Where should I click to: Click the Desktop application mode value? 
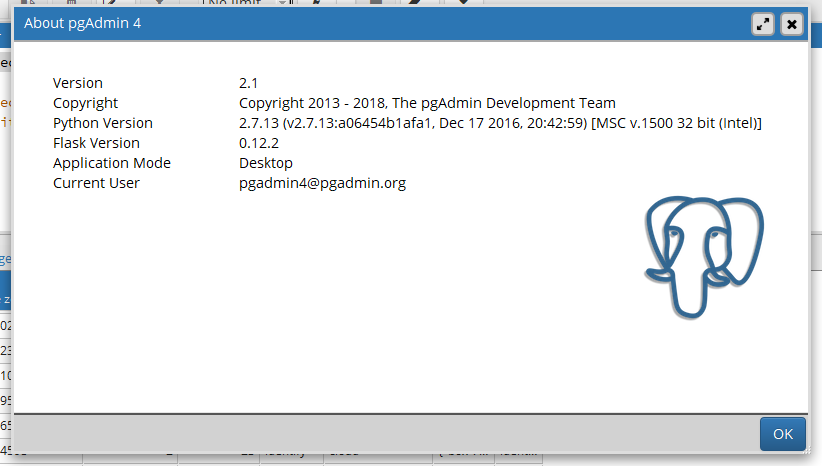tap(265, 163)
